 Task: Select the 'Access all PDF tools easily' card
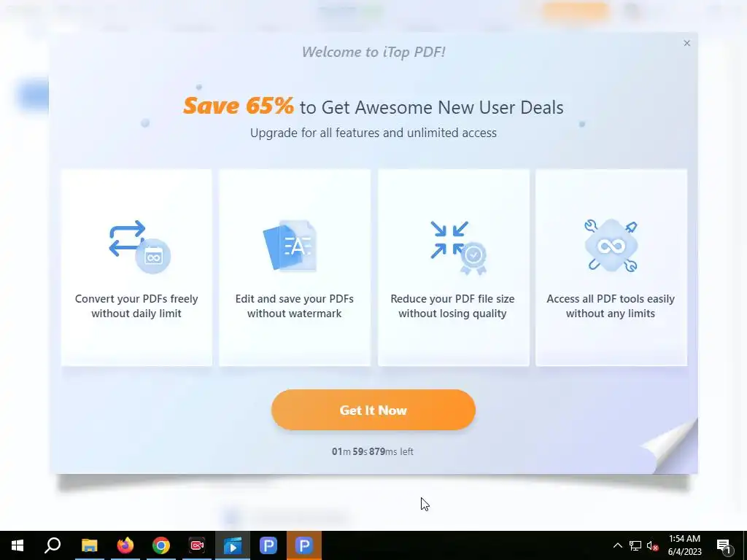point(611,268)
